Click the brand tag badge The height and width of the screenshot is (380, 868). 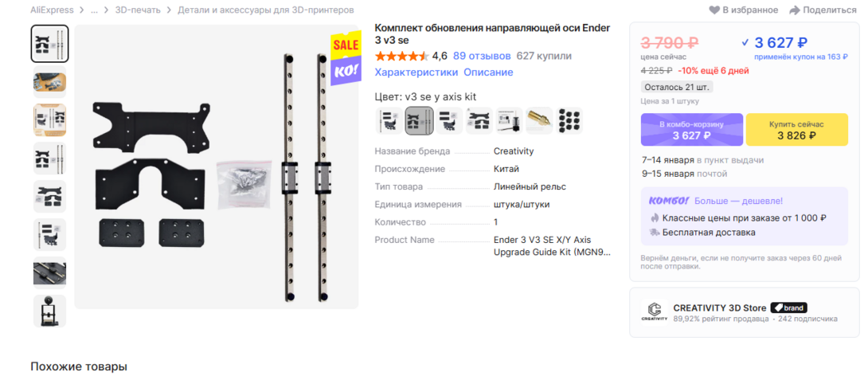point(789,308)
